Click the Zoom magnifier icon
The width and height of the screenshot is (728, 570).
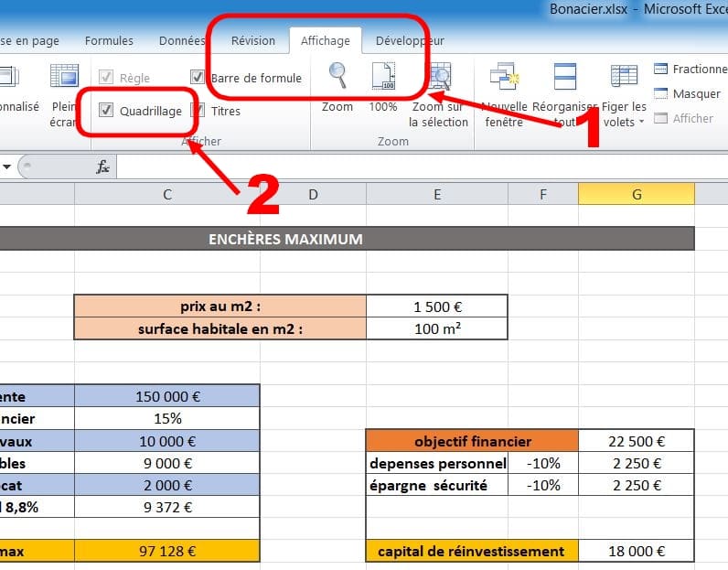click(337, 75)
